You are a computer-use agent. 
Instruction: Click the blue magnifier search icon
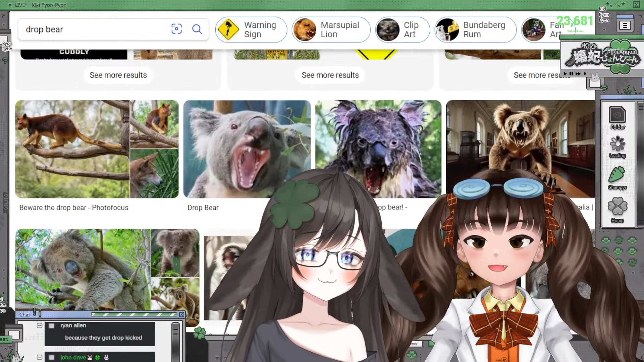coord(197,29)
